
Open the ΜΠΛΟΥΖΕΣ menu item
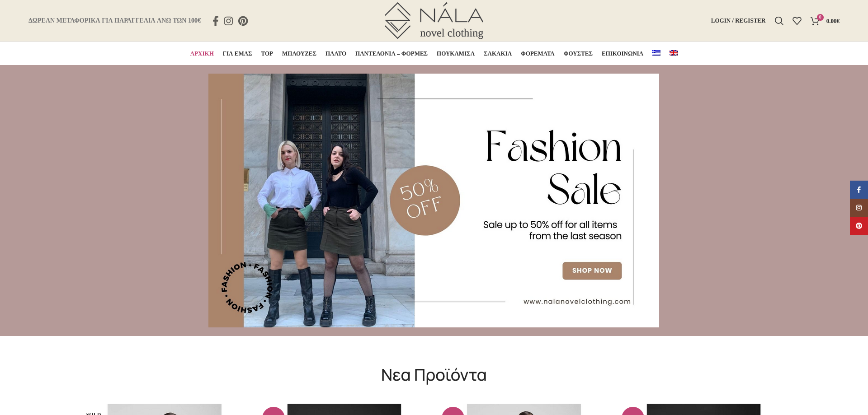coord(299,53)
